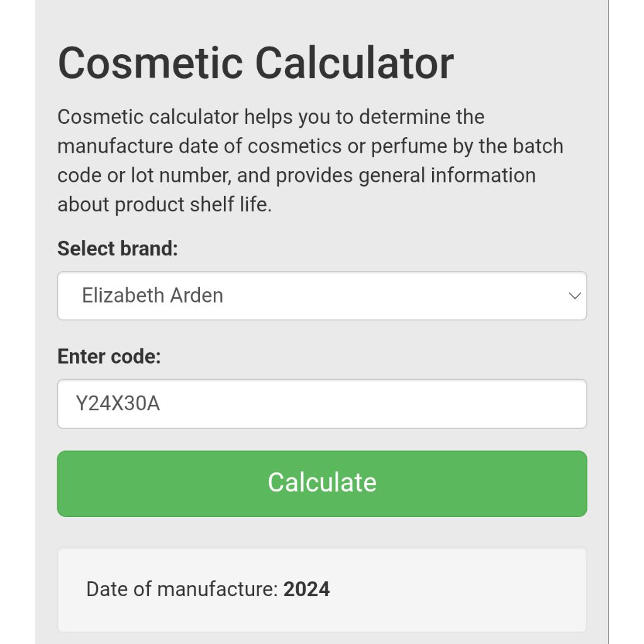Click the selected Elizabeth Arden brand text

click(x=152, y=296)
